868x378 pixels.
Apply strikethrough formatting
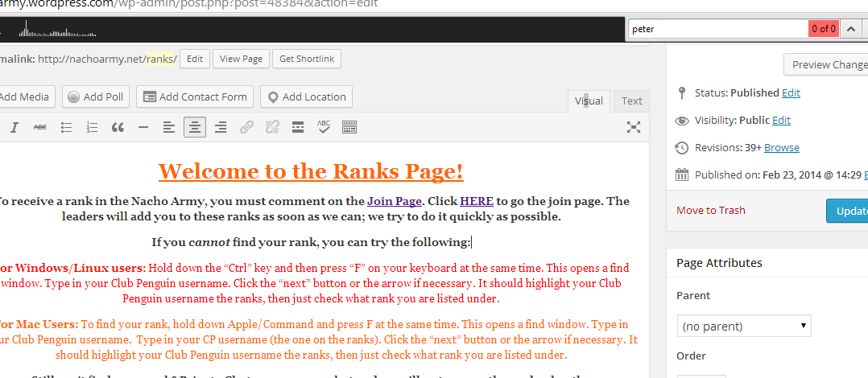point(39,127)
